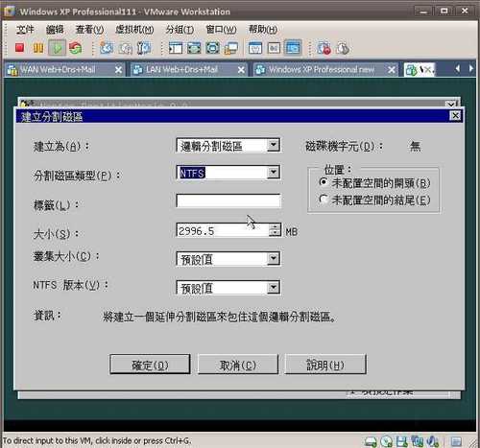Click the floppy drive status icon
Screen dimensions: 480x448
[402, 441]
